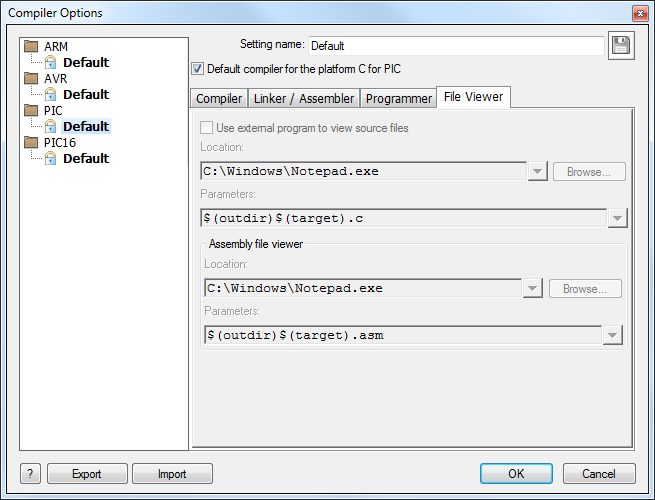Viewport: 655px width, 500px height.
Task: Click lock icon of Default under PIC
Action: point(51,126)
